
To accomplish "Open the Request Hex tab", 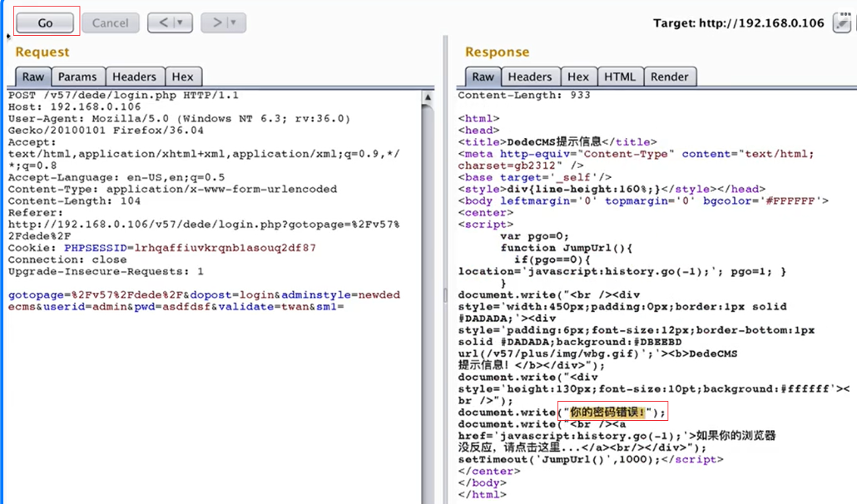I will (x=182, y=77).
